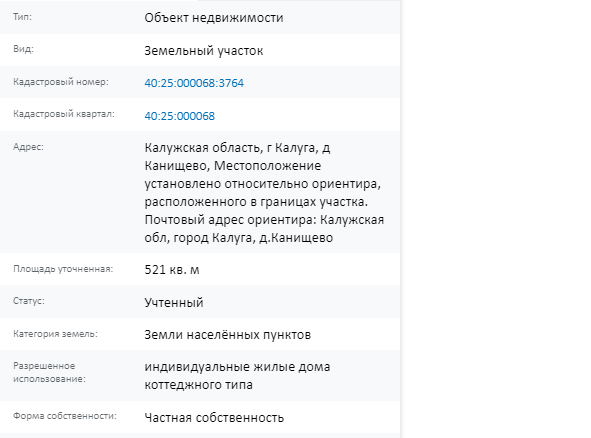This screenshot has width=591, height=438.
Task: Click the 'Статус:' label
Action: (x=29, y=301)
